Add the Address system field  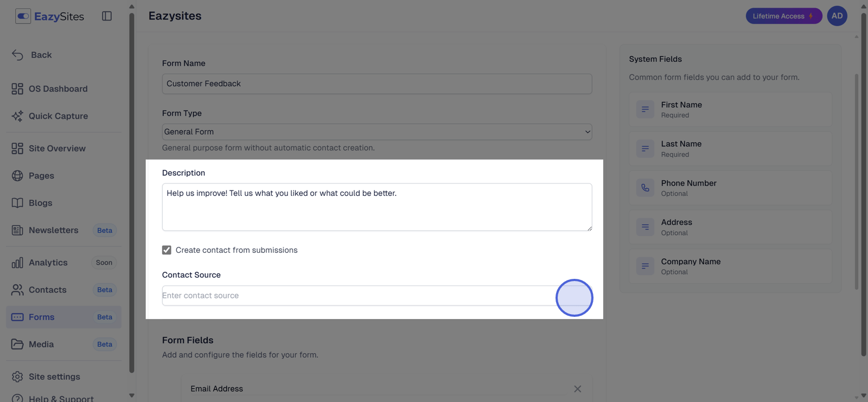(730, 227)
